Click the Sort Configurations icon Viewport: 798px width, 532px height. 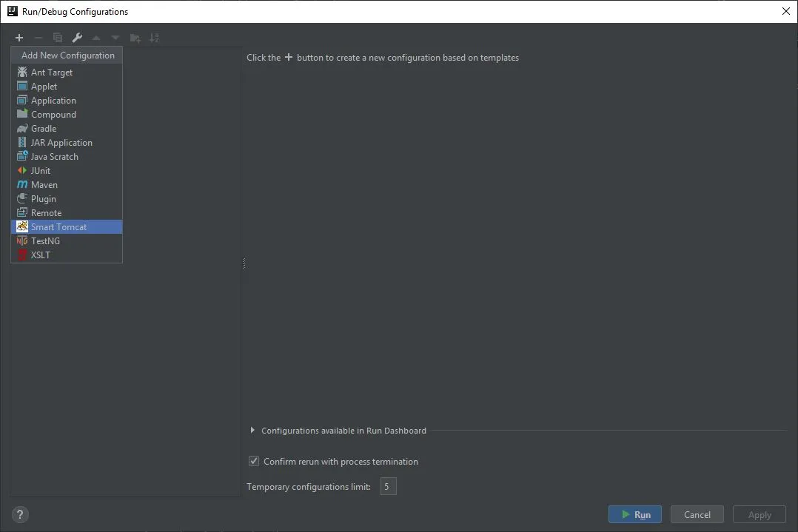coord(154,38)
